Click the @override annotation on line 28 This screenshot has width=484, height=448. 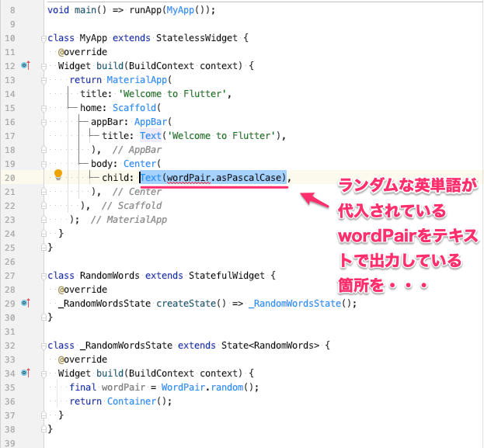click(x=82, y=290)
